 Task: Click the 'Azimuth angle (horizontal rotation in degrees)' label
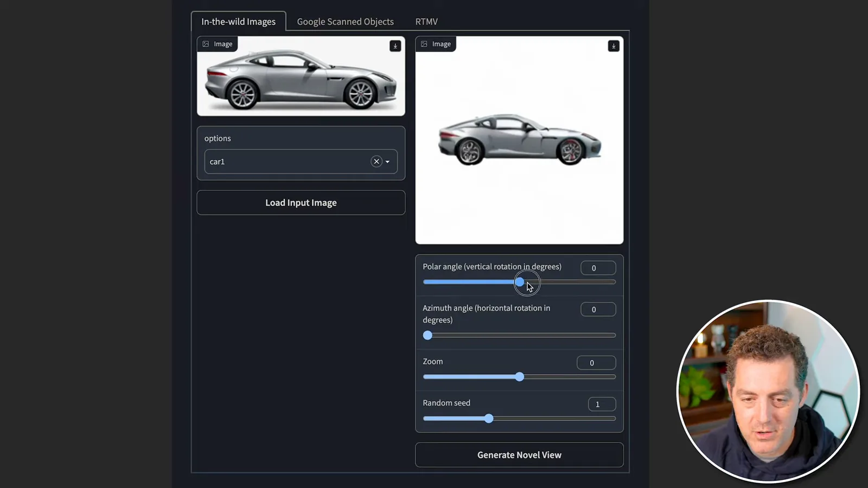coord(487,314)
